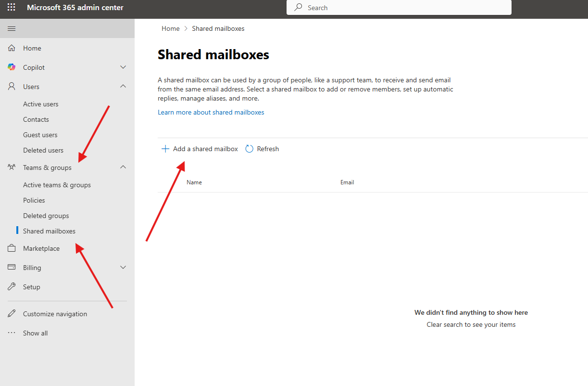Select Active teams & groups menu item
The image size is (588, 386).
[x=57, y=185]
